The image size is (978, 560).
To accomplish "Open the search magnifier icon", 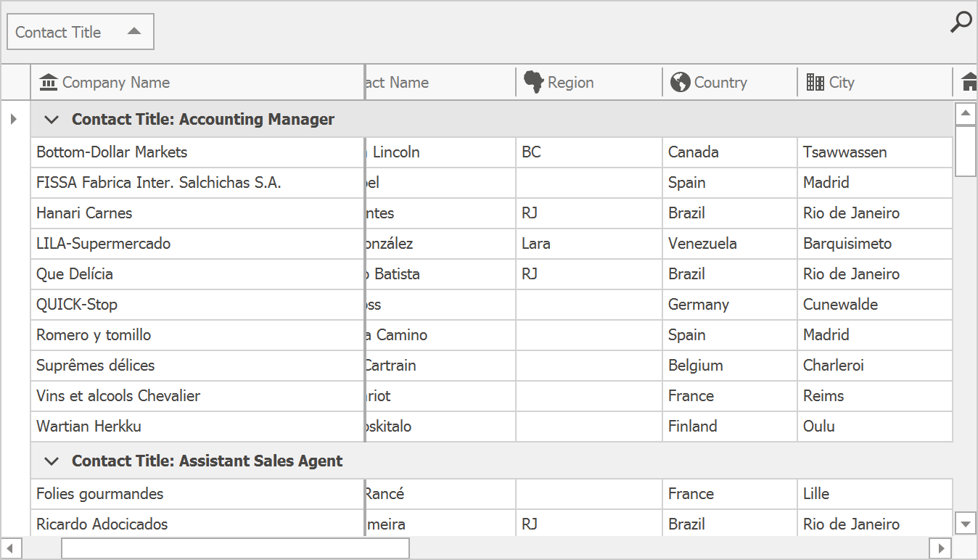I will pyautogui.click(x=961, y=22).
